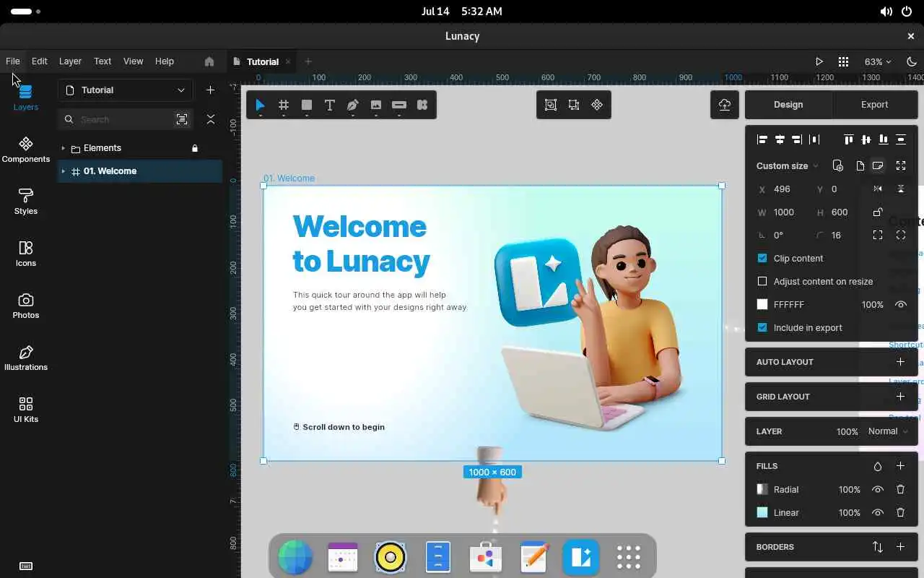Switch to the Design tab
Viewport: 924px width, 578px height.
(788, 105)
